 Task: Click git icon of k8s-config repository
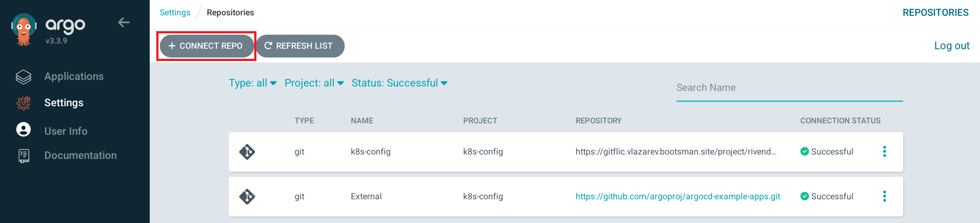pos(247,152)
